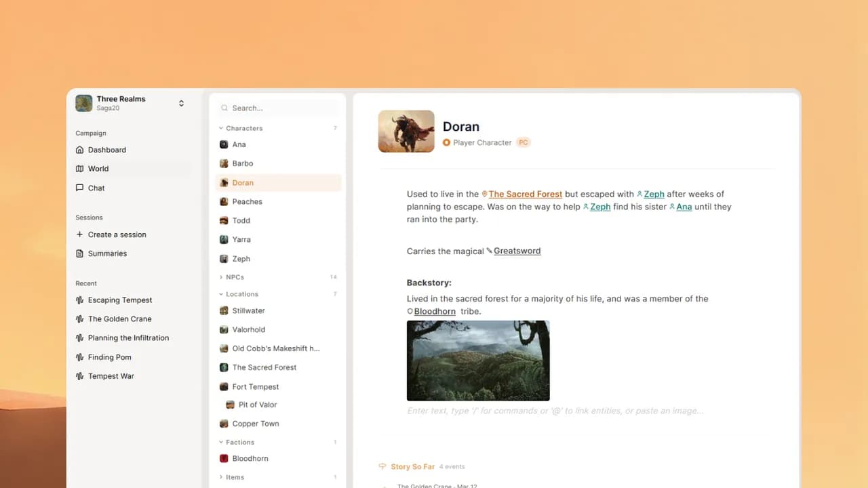Collapse the Characters group

tap(221, 128)
